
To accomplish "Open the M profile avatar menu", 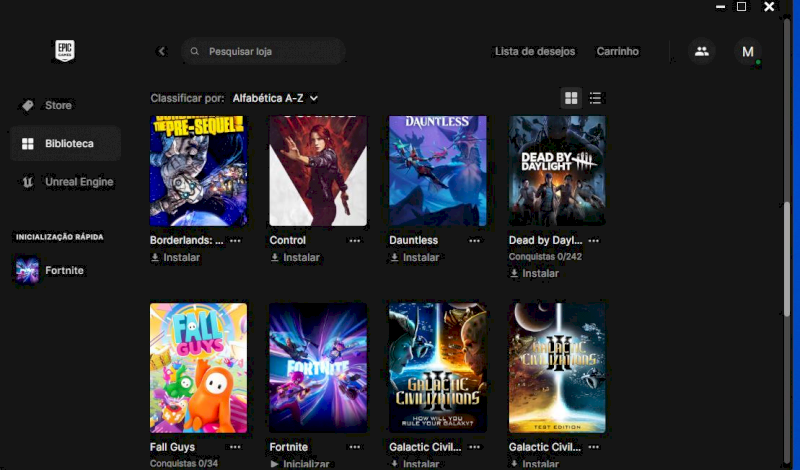I will click(747, 52).
